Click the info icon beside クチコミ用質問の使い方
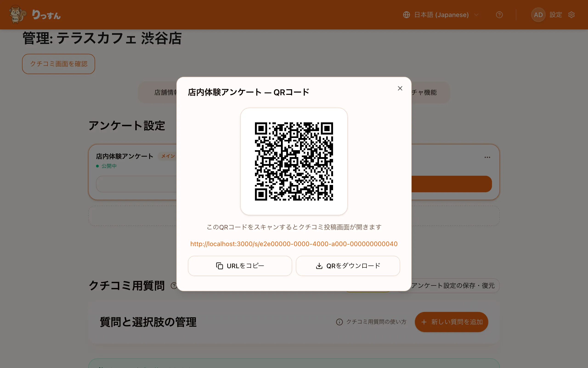 tap(339, 322)
